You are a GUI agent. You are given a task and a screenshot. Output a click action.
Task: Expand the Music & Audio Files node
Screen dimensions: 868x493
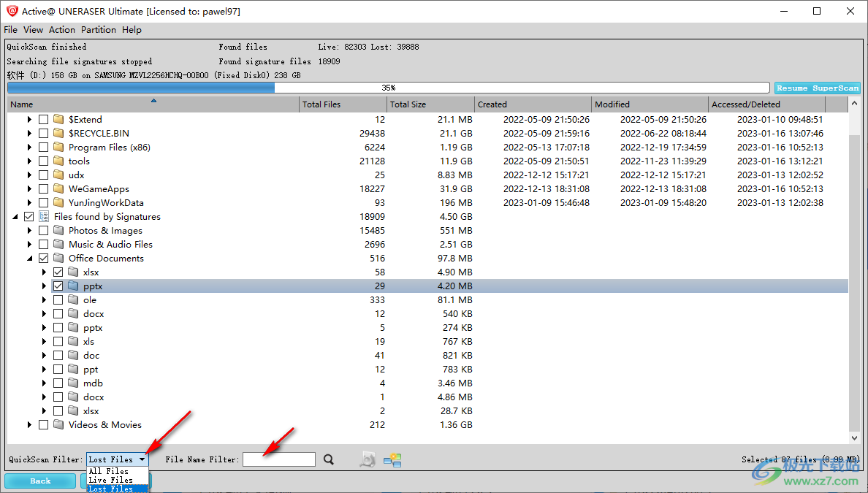(29, 244)
